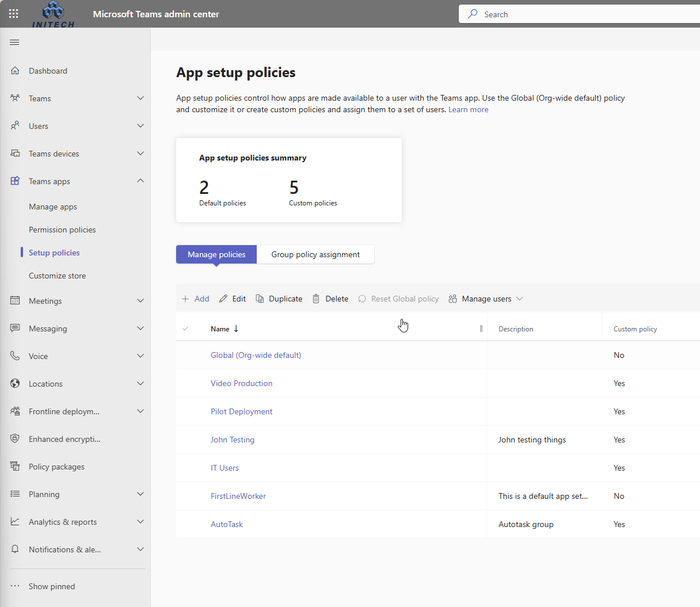
Task: Click the Manage users people icon
Action: pyautogui.click(x=453, y=299)
